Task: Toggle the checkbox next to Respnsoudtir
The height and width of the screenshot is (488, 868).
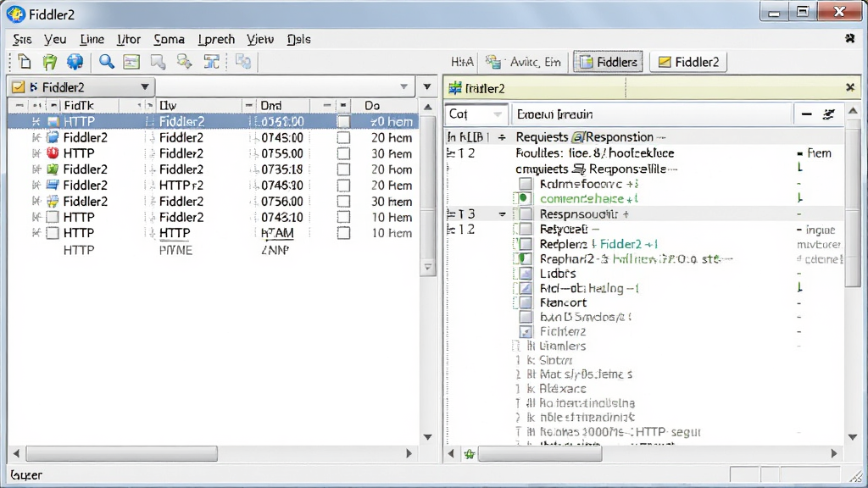Action: pos(526,214)
